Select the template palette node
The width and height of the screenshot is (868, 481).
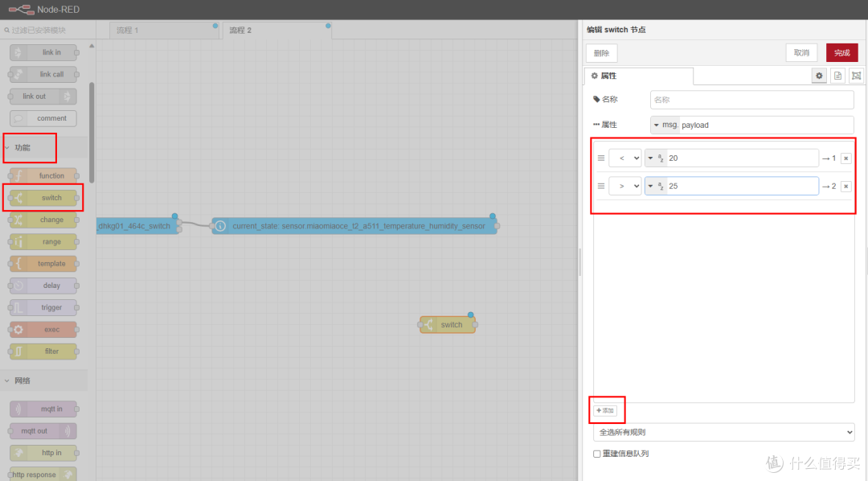coord(43,264)
